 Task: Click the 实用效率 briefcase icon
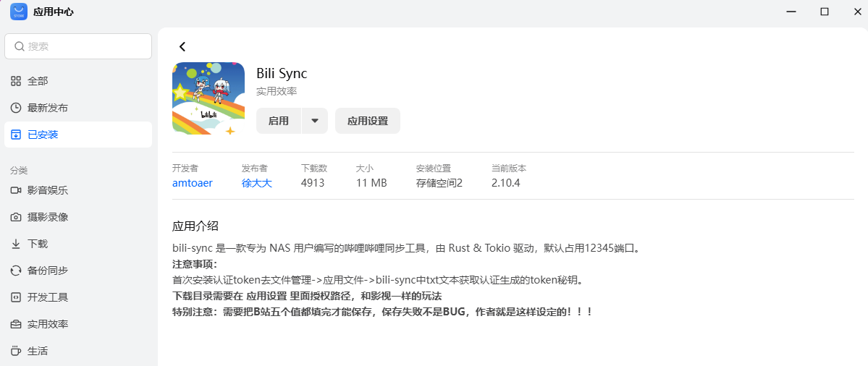point(16,324)
